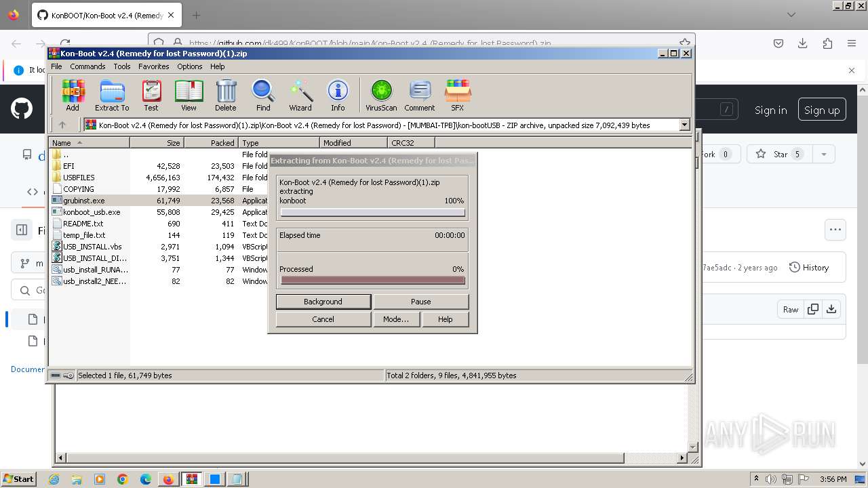Open file History on GitHub
Viewport: 868px width, 488px height.
coord(809,268)
